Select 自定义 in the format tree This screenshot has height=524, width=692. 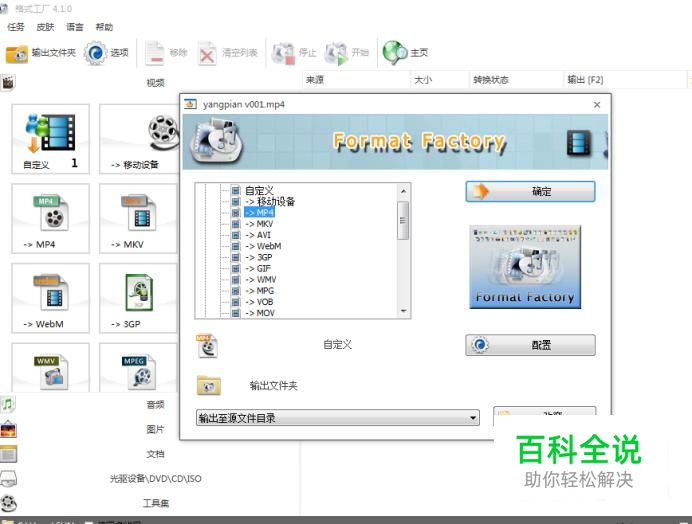coord(259,191)
